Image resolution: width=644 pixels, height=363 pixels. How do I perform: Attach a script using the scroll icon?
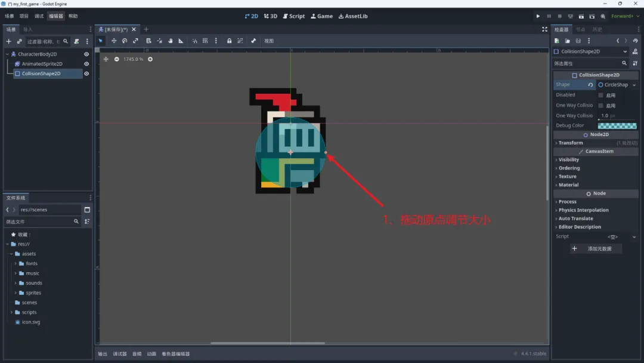point(76,41)
